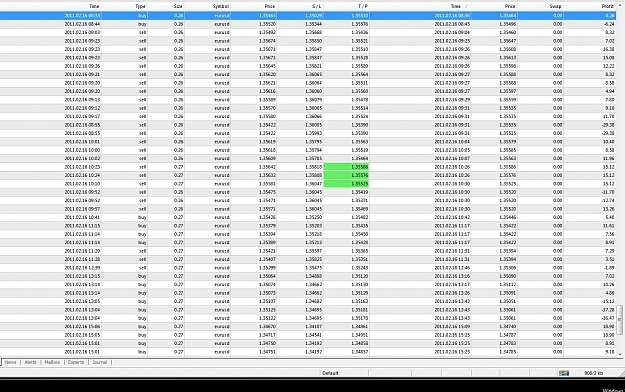Viewport: 625px width, 392px height.
Task: Sort by the Profit column header
Action: [608, 6]
